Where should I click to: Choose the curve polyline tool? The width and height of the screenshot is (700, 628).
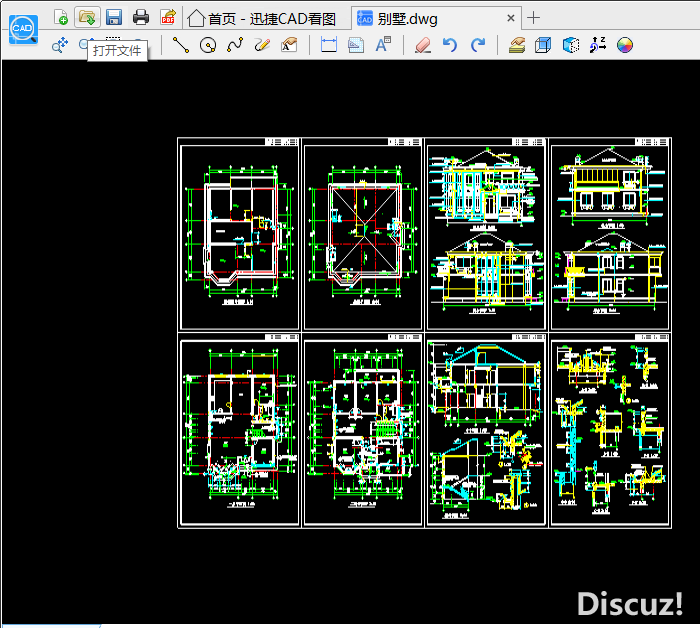click(x=235, y=45)
